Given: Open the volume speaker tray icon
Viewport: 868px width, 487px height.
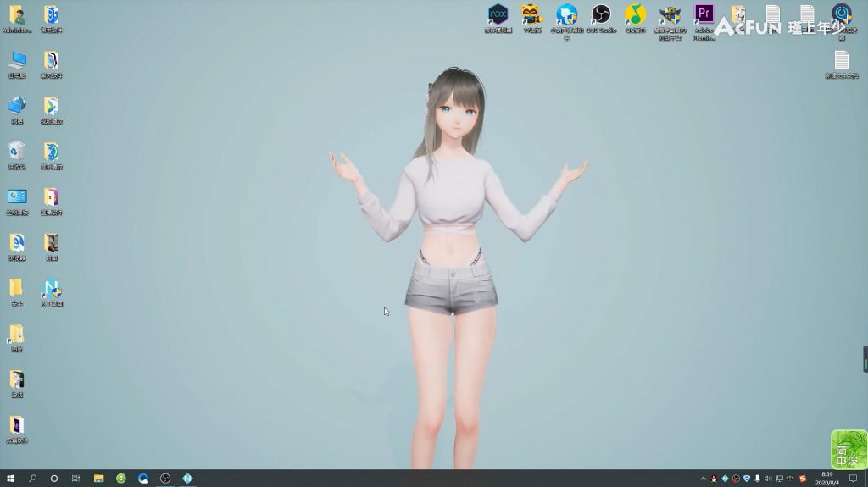Looking at the screenshot, I should [x=768, y=479].
